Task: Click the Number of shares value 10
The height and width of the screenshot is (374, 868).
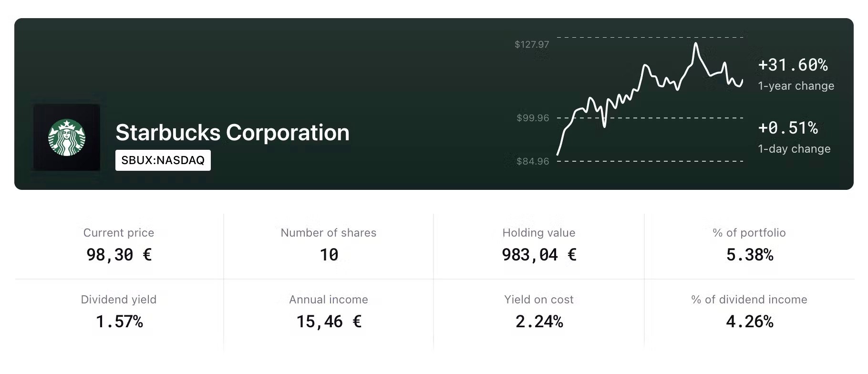Action: click(329, 255)
